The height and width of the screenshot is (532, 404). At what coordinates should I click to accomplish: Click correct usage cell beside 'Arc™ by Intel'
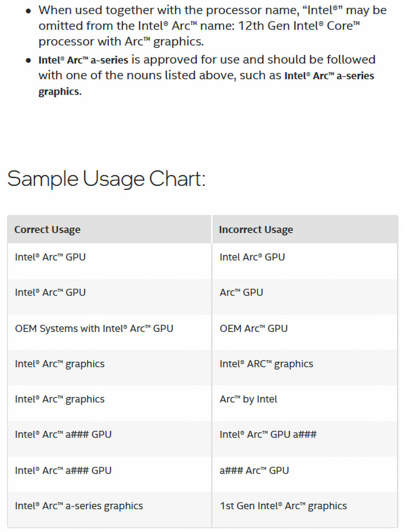60,399
